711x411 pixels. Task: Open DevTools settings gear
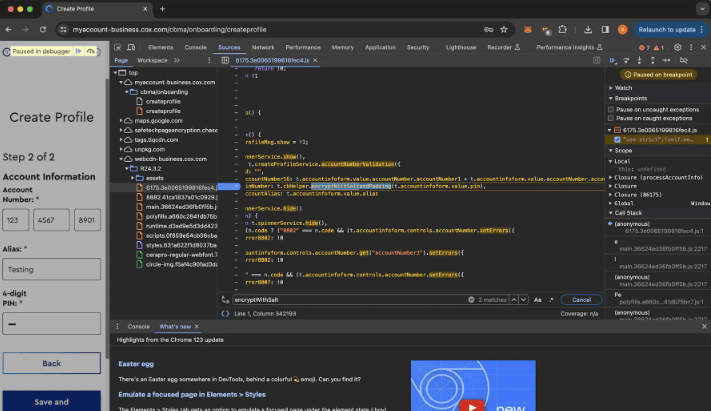[679, 47]
